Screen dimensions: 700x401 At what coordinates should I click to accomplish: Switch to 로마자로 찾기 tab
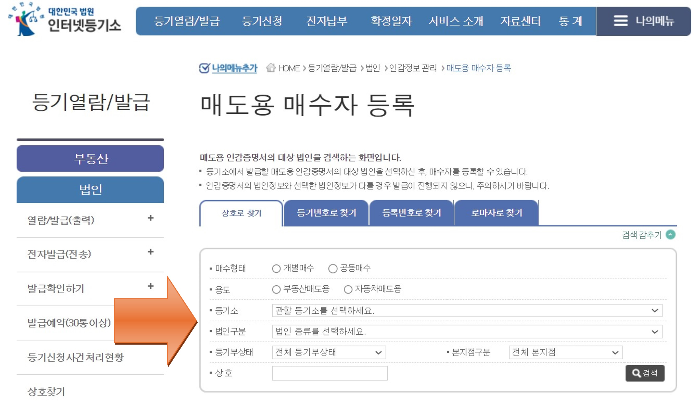496,213
